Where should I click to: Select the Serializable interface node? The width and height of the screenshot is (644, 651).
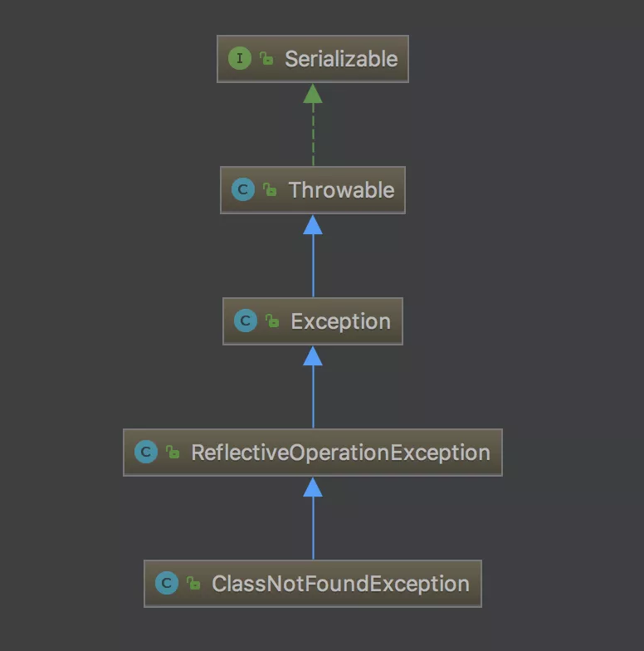pos(313,59)
